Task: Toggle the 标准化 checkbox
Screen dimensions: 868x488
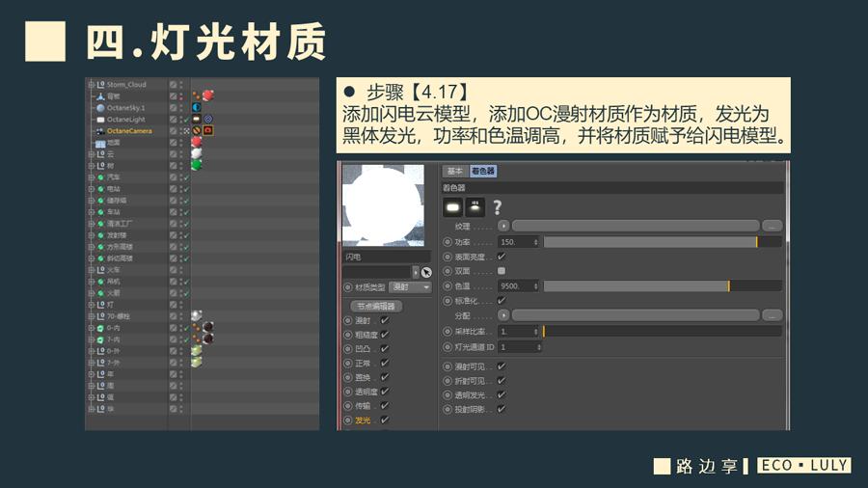Action: click(x=502, y=301)
